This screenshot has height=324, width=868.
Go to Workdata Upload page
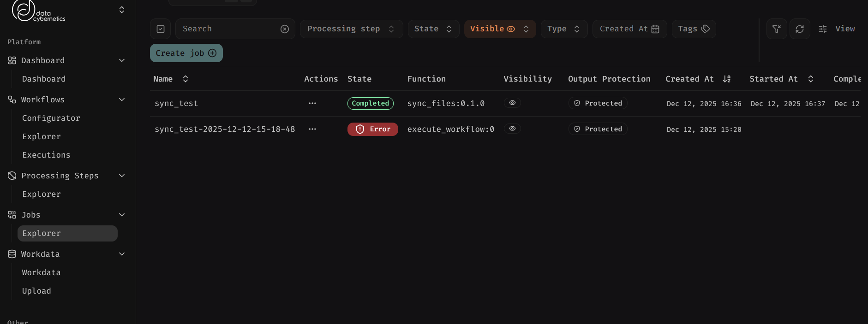pyautogui.click(x=36, y=291)
